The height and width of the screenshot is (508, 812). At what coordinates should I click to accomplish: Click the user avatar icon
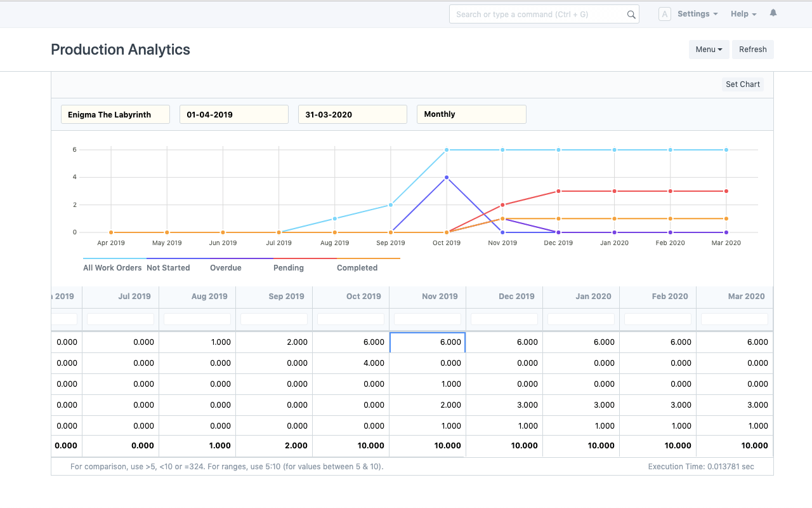click(x=664, y=14)
